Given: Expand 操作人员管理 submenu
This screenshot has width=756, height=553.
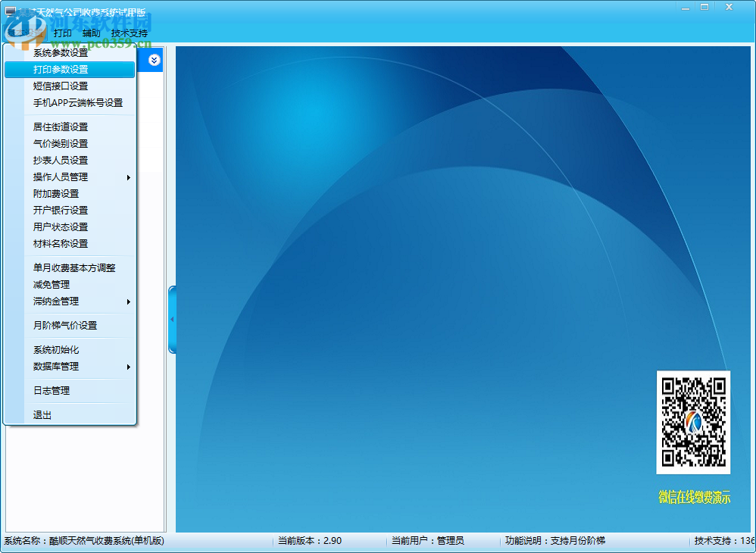Looking at the screenshot, I should click(x=70, y=177).
